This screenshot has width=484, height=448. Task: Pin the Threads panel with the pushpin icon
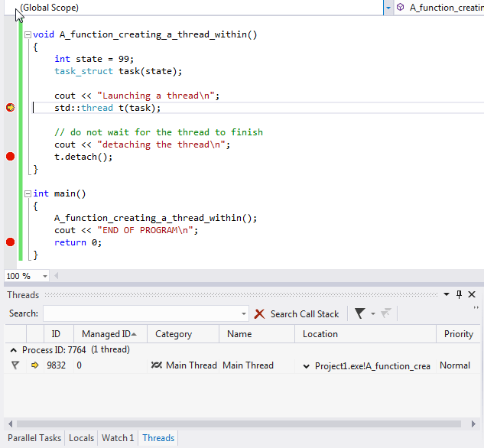pyautogui.click(x=459, y=294)
